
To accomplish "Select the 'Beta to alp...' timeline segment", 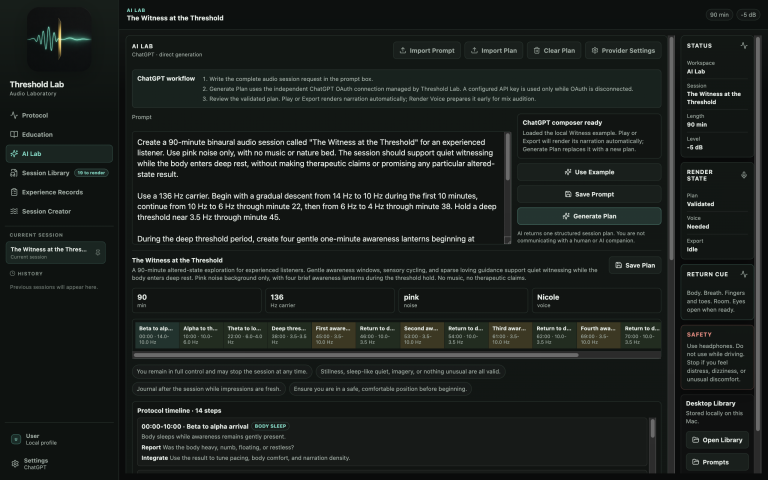I will pos(157,336).
